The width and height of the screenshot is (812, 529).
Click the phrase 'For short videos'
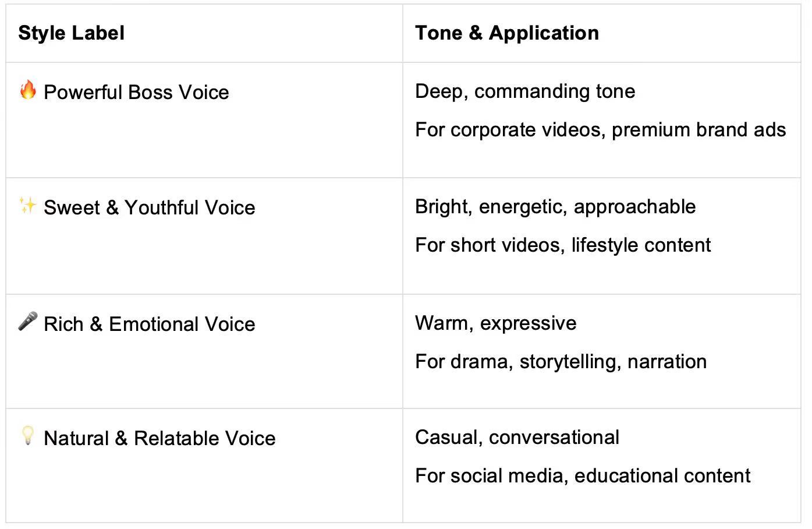[489, 245]
